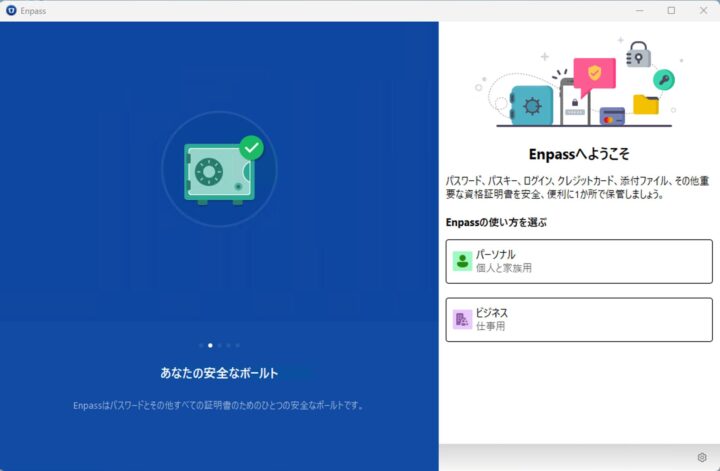
Task: Click the pink speech bubble with shield
Action: 594,74
